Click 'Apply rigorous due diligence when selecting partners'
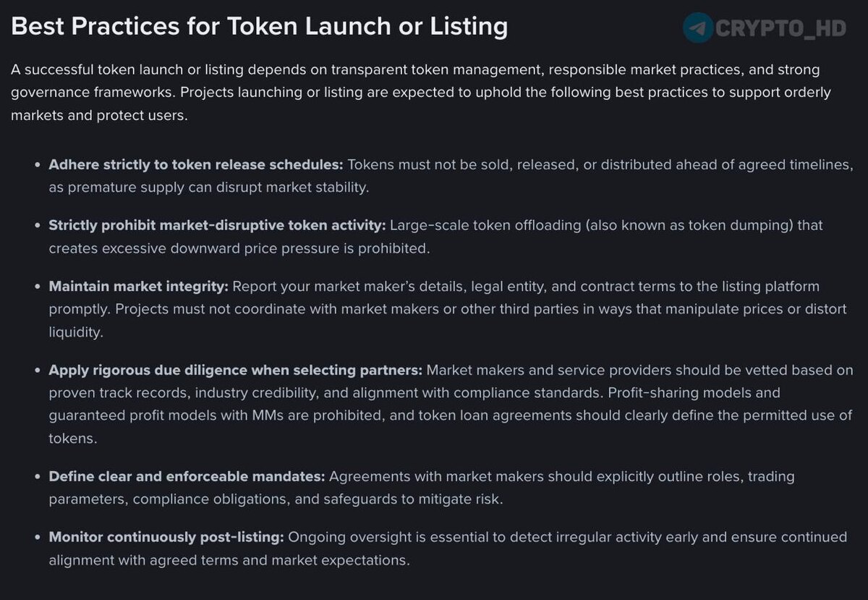 (235, 370)
